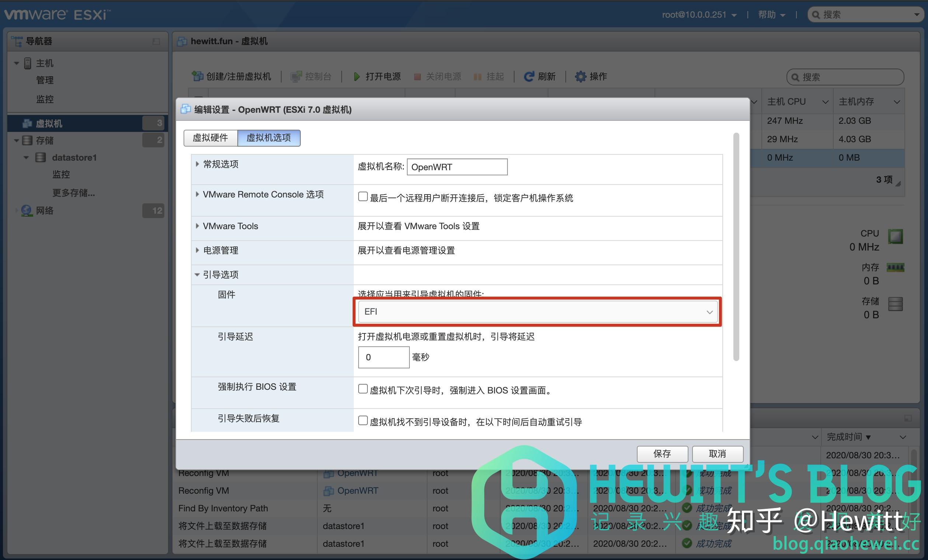Viewport: 928px width, 560px height.
Task: Click the Edit Settings dialog title icon
Action: coord(186,109)
